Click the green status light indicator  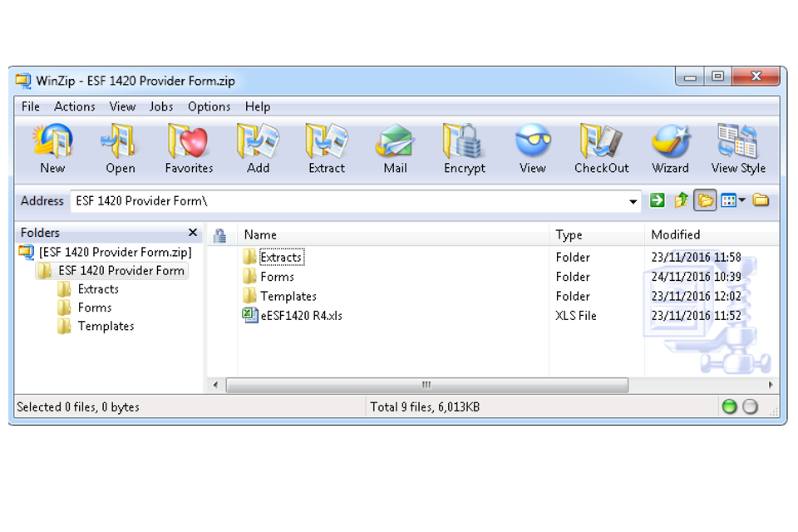[729, 407]
